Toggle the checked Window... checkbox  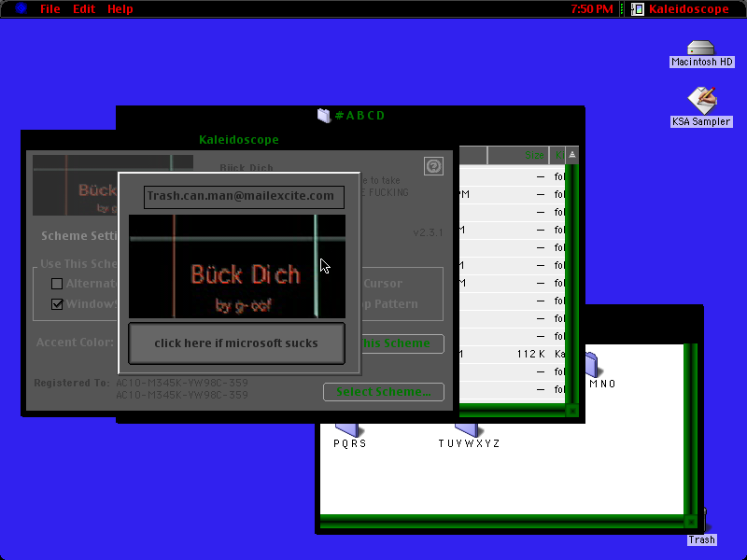(57, 304)
